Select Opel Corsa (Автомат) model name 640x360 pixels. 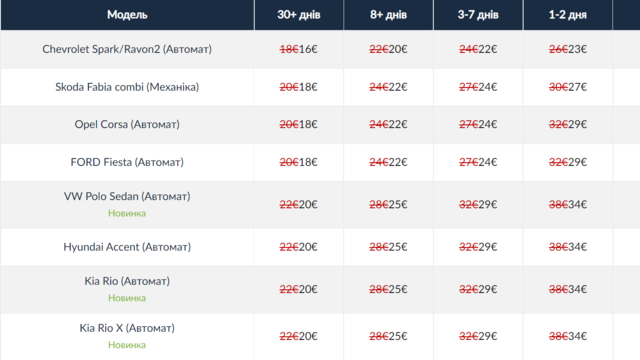[127, 124]
